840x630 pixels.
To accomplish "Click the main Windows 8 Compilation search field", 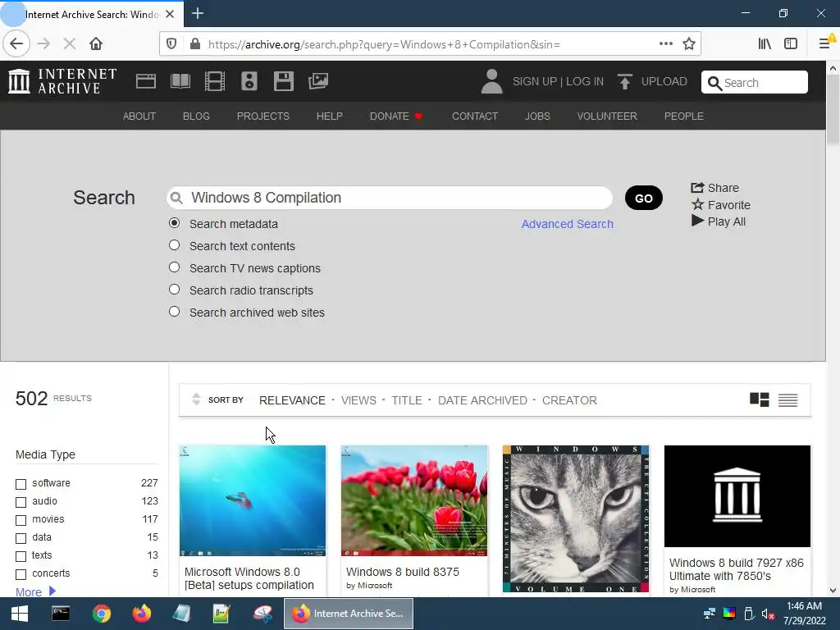I will point(390,198).
